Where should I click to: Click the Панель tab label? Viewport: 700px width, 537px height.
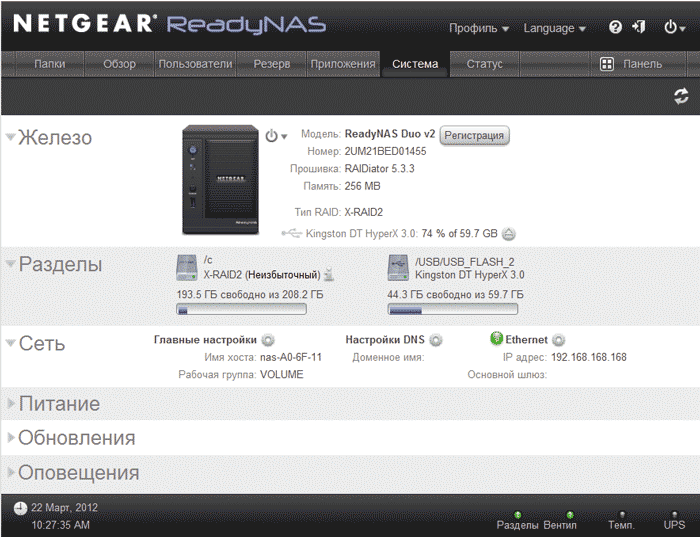coord(642,64)
